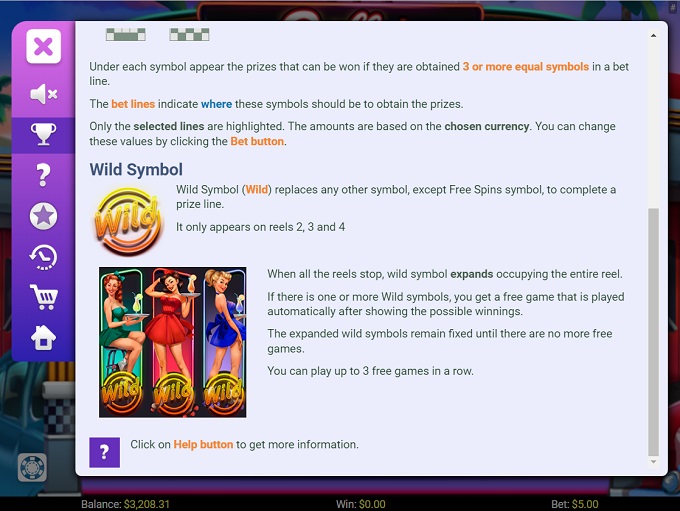The width and height of the screenshot is (680, 511).
Task: Click the purple Help button icon
Action: (105, 452)
